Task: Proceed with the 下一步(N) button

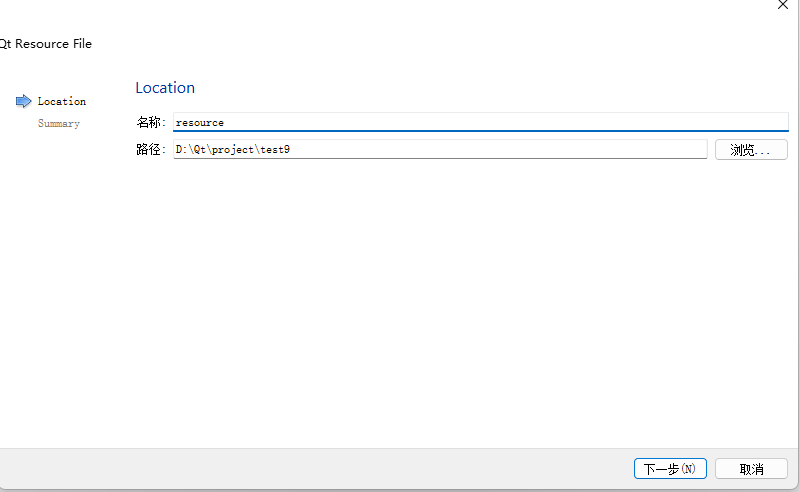Action: coord(670,469)
